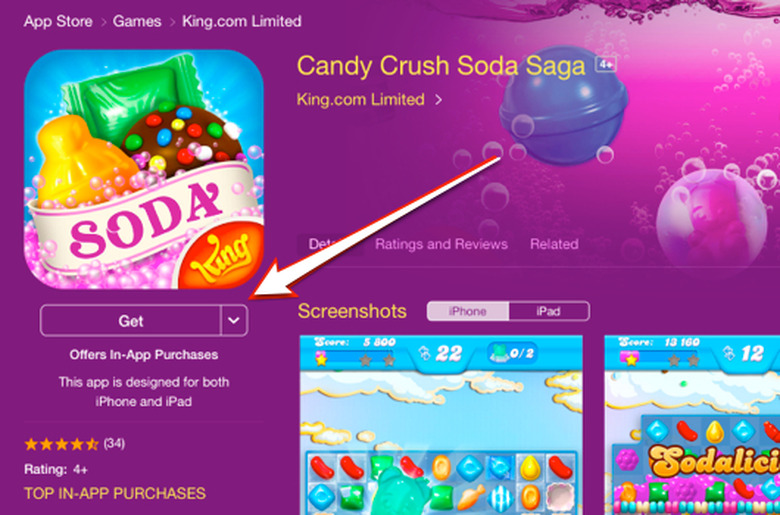Screen dimensions: 780x515
Task: Open the Details tab
Action: tap(329, 244)
